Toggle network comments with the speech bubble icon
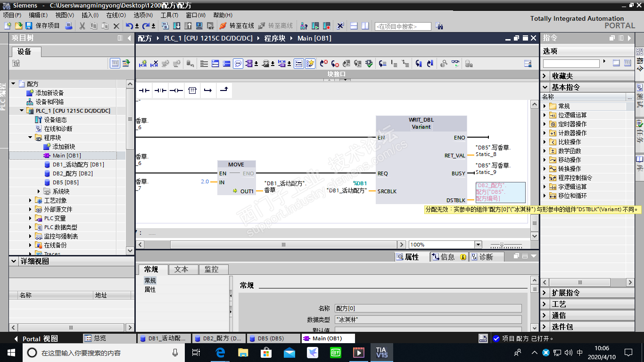Image resolution: width=644 pixels, height=362 pixels. pos(238,63)
